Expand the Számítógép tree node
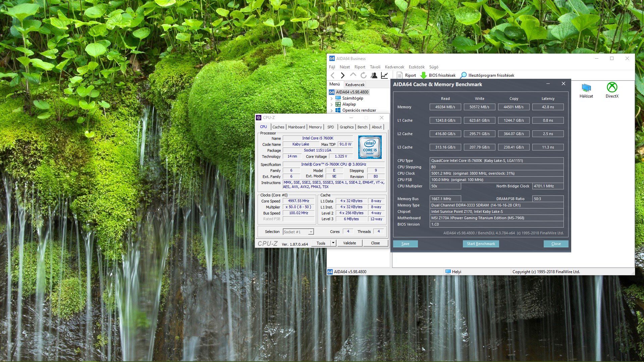The image size is (644, 362). pos(332,99)
